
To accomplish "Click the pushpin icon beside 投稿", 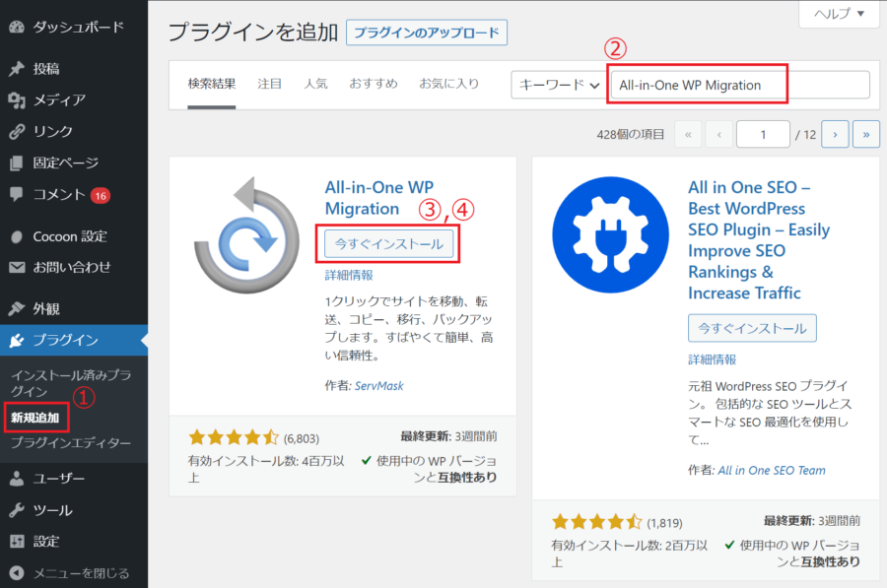I will pyautogui.click(x=17, y=69).
